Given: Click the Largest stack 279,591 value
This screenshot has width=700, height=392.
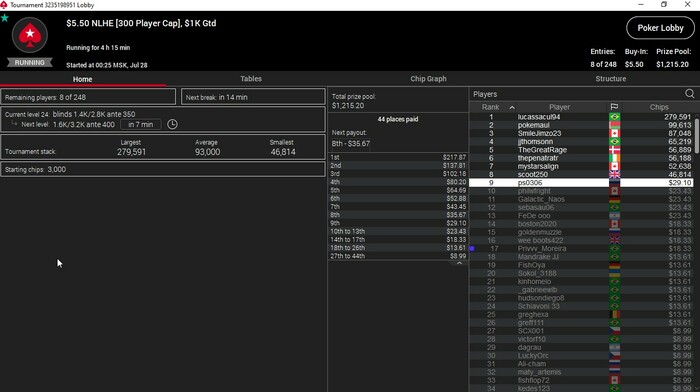Looking at the screenshot, I should click(131, 152).
